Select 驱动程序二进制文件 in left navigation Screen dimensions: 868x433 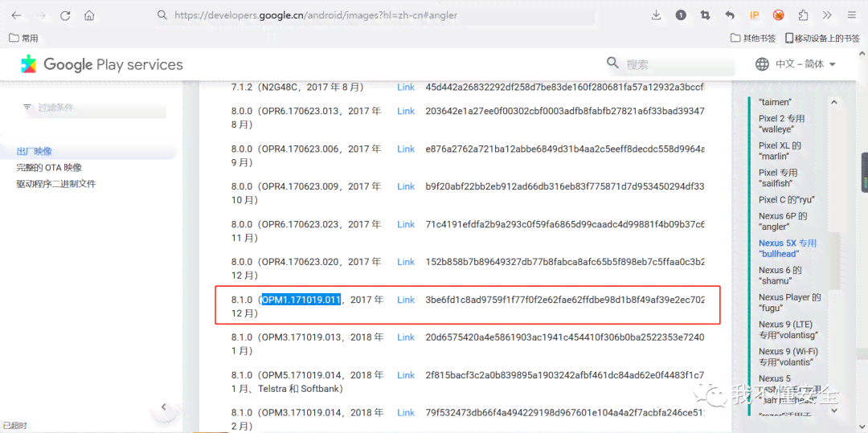pyautogui.click(x=56, y=184)
